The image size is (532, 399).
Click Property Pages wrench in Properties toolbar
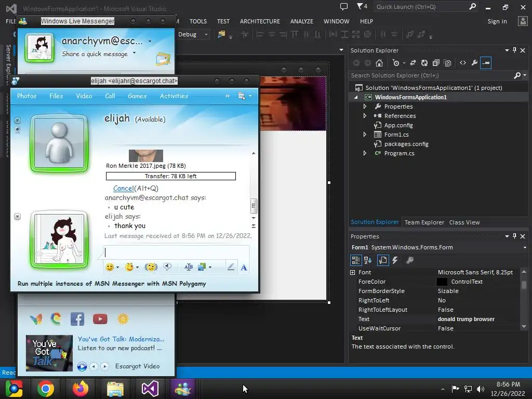410,260
